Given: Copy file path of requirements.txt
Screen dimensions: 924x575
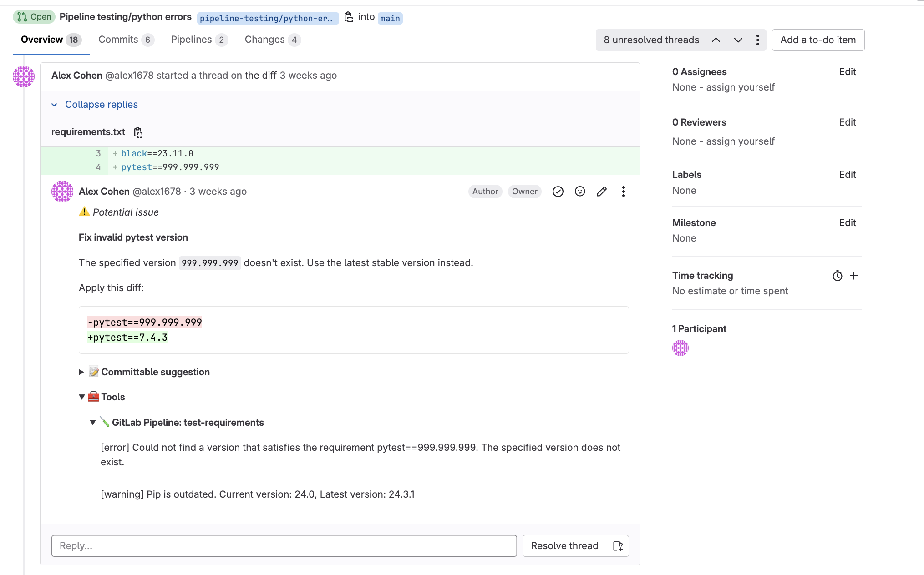Looking at the screenshot, I should [138, 132].
